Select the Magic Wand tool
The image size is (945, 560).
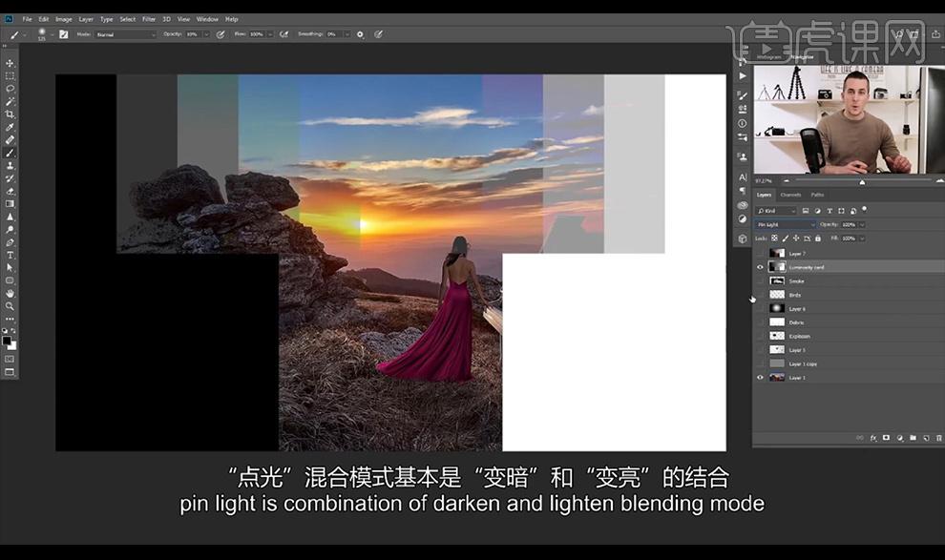10,101
